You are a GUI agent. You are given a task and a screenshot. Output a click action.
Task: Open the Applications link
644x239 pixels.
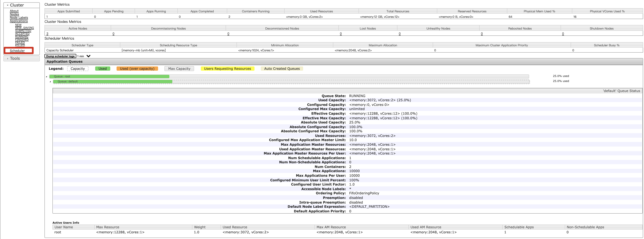tap(19, 21)
